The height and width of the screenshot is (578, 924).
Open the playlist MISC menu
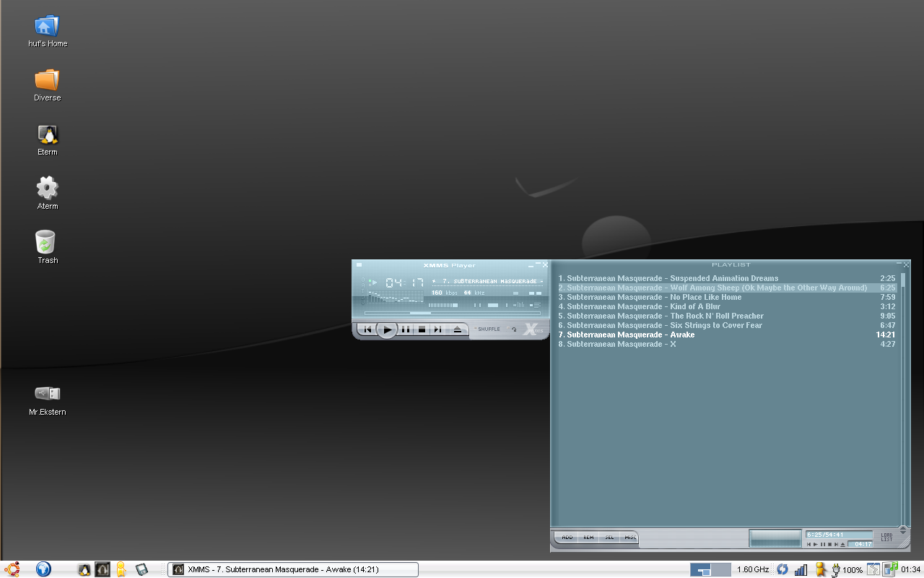630,538
